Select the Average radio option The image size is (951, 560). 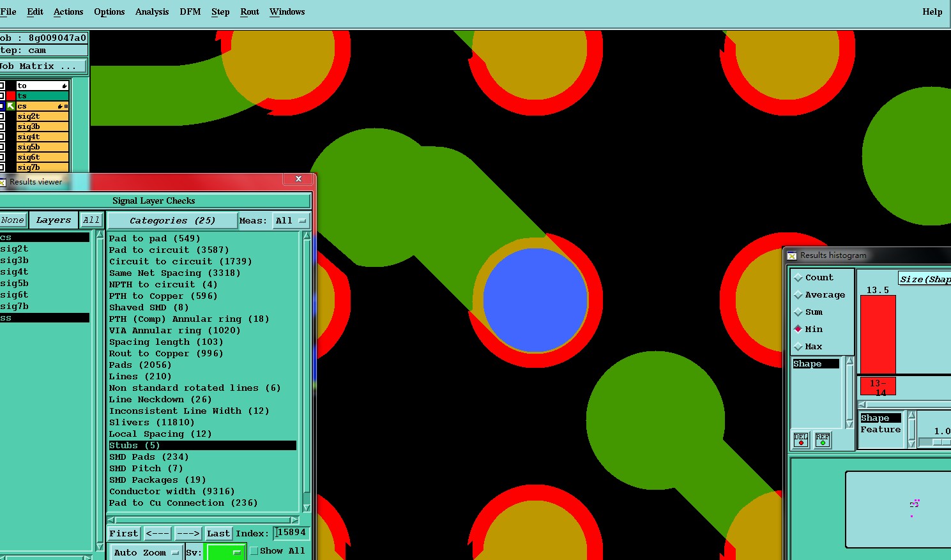798,295
